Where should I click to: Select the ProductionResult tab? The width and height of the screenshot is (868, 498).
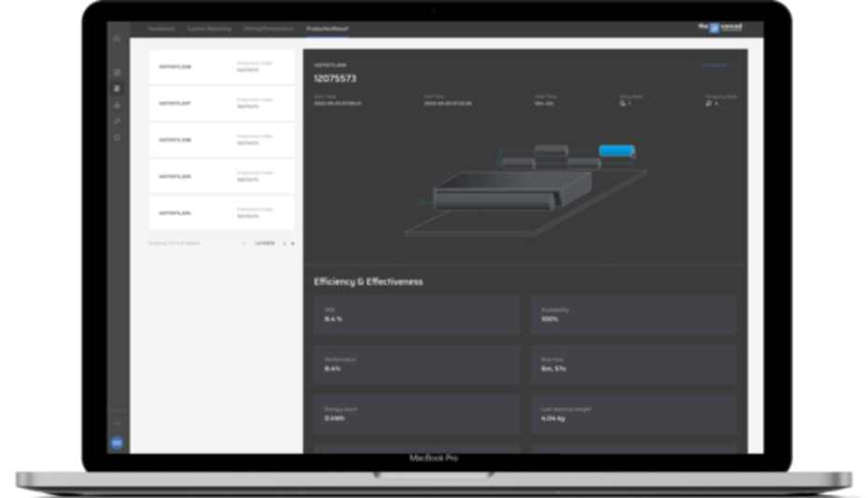(327, 29)
